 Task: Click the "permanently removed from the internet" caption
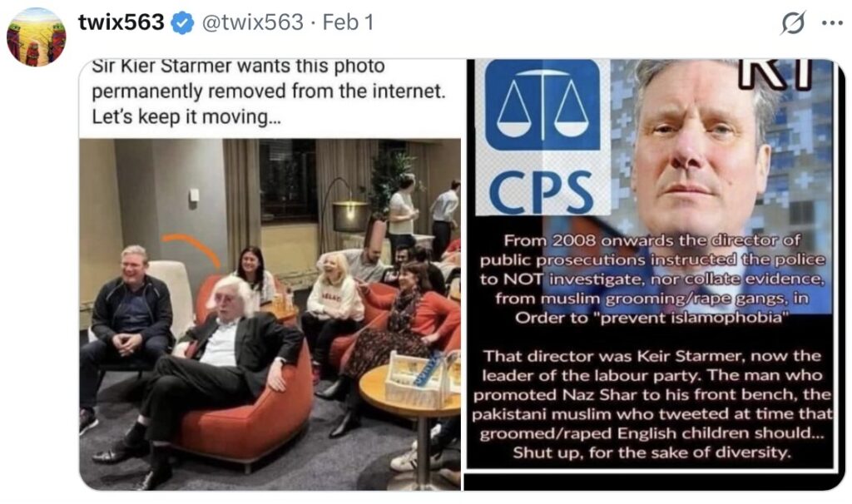pyautogui.click(x=269, y=91)
